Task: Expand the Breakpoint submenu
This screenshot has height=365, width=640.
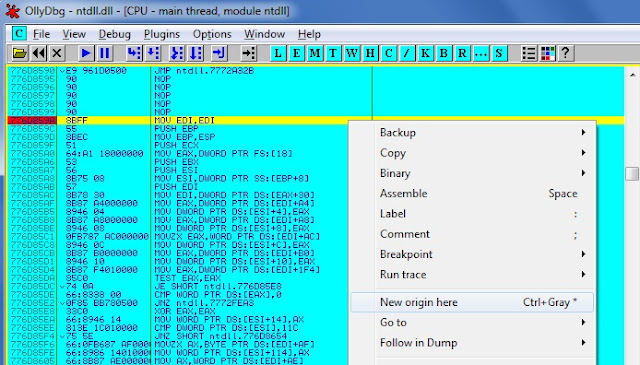Action: [473, 254]
